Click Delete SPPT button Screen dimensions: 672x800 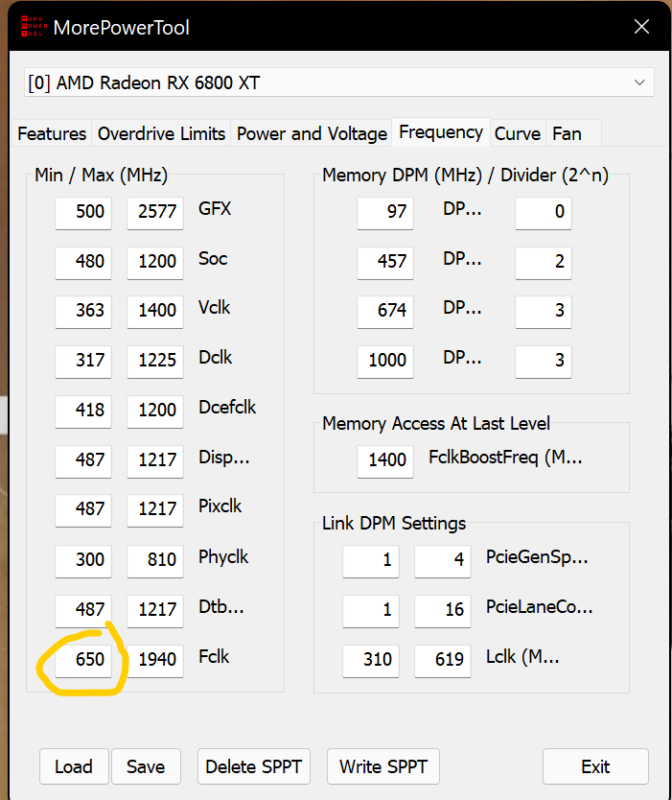[x=254, y=766]
